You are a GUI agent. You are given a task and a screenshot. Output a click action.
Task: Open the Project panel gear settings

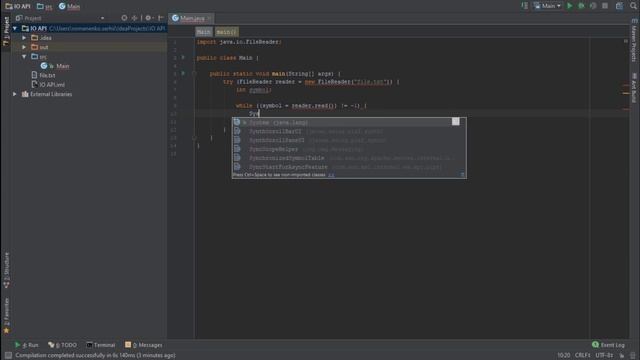point(149,18)
